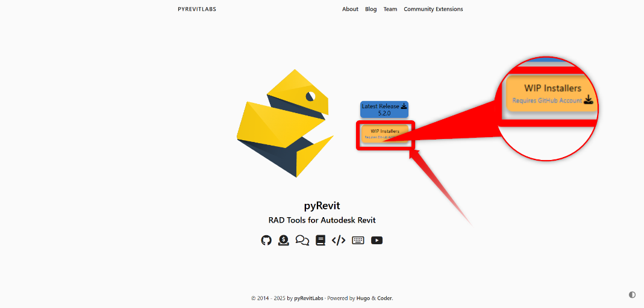Click the Latest Release 5.2.0 button
Viewport: 644px width, 308px height.
click(384, 109)
